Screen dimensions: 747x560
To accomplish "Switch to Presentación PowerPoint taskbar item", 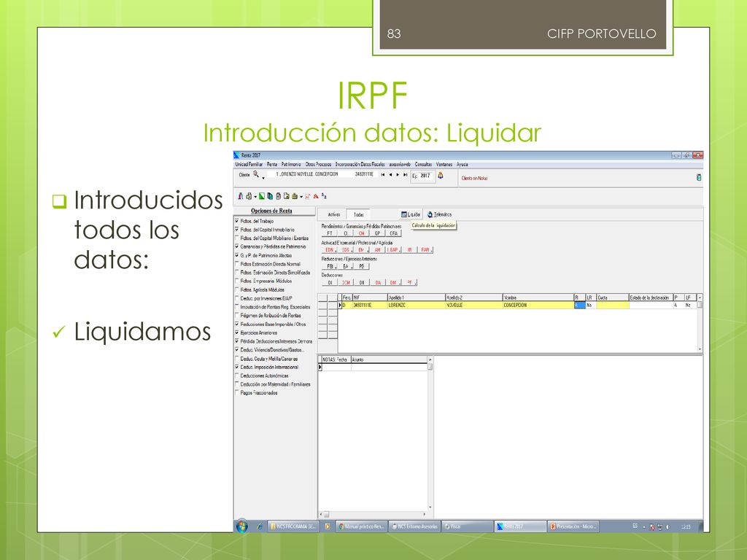I will [x=573, y=526].
